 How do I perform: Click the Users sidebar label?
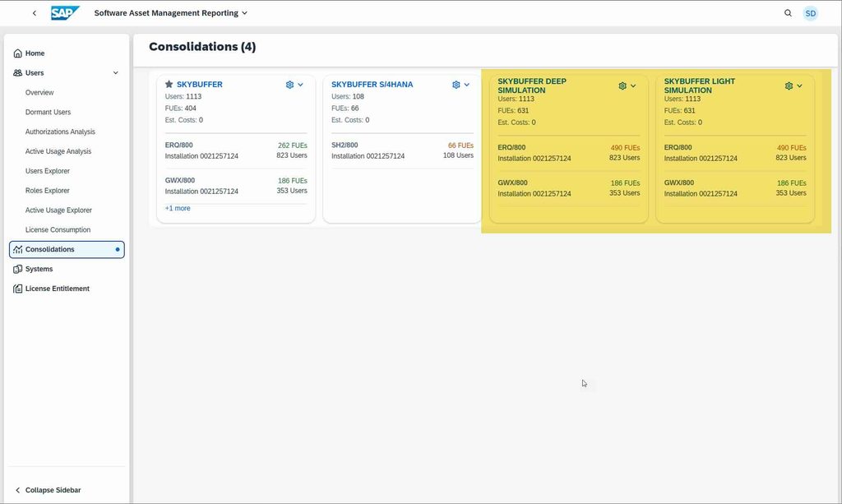click(x=35, y=72)
